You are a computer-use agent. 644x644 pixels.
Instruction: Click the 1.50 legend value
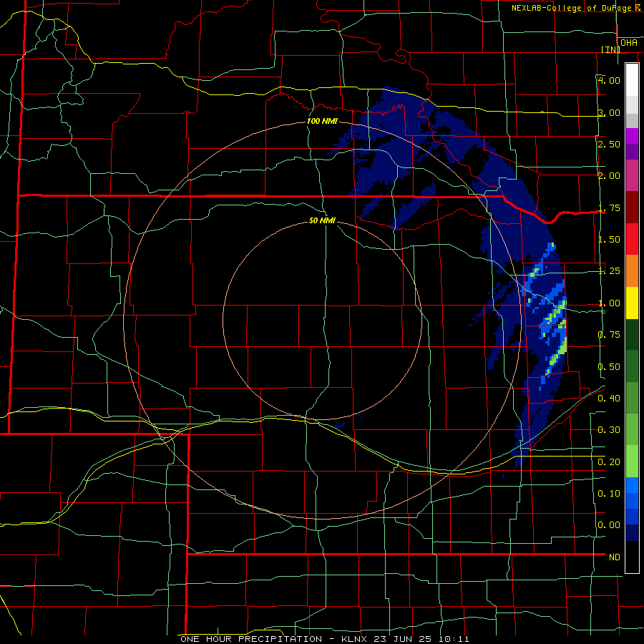609,240
